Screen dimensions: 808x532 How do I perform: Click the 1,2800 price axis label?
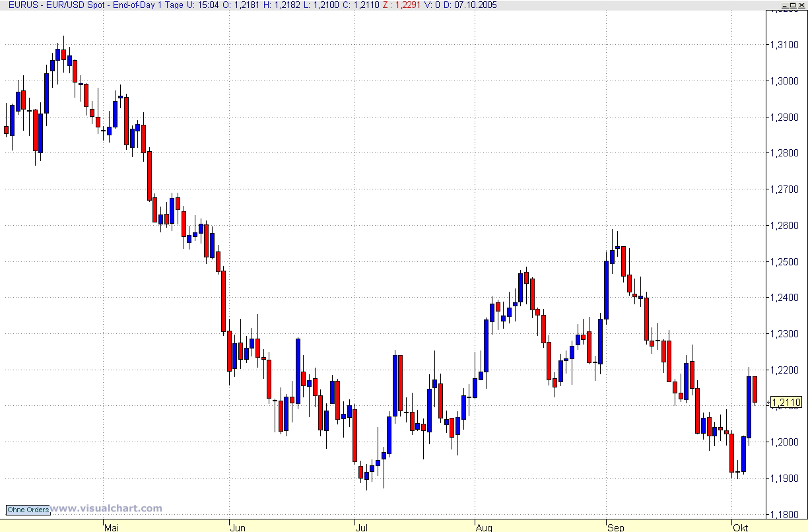click(784, 153)
